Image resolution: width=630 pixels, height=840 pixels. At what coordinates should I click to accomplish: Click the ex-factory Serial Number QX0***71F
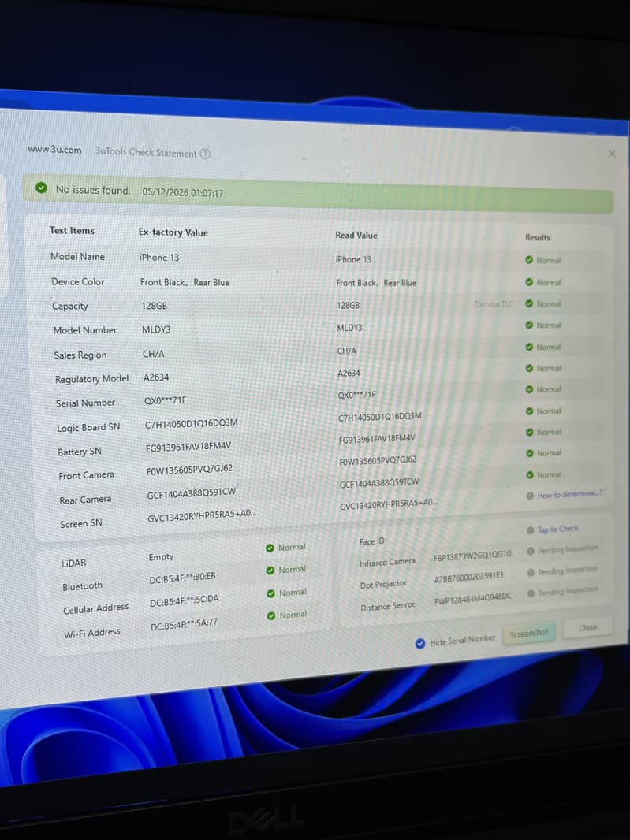click(x=165, y=401)
